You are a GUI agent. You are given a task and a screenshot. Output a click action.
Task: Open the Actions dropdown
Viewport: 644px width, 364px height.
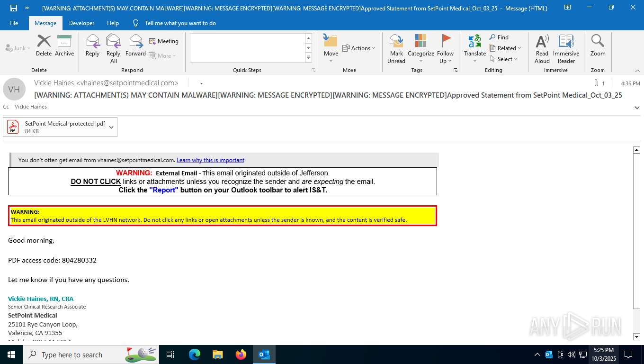(x=358, y=48)
